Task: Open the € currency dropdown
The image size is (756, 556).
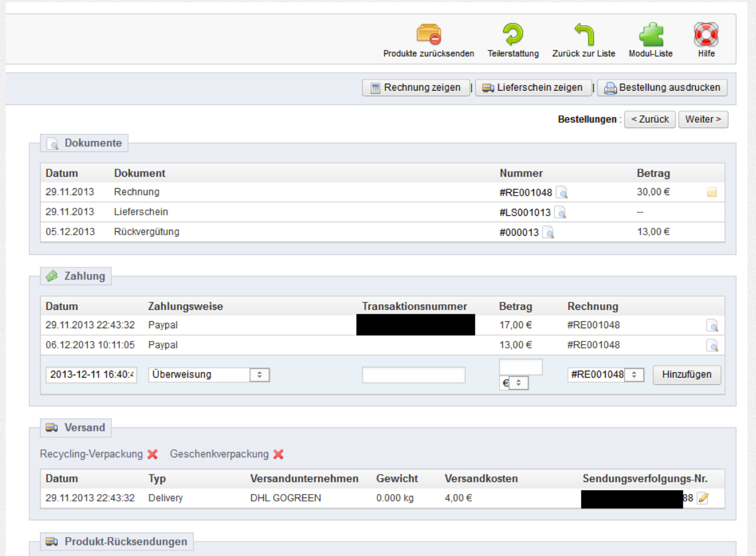Action: 514,383
